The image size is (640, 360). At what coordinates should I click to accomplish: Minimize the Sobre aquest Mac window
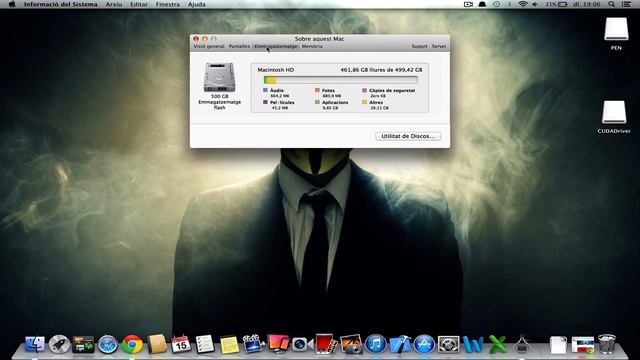204,39
